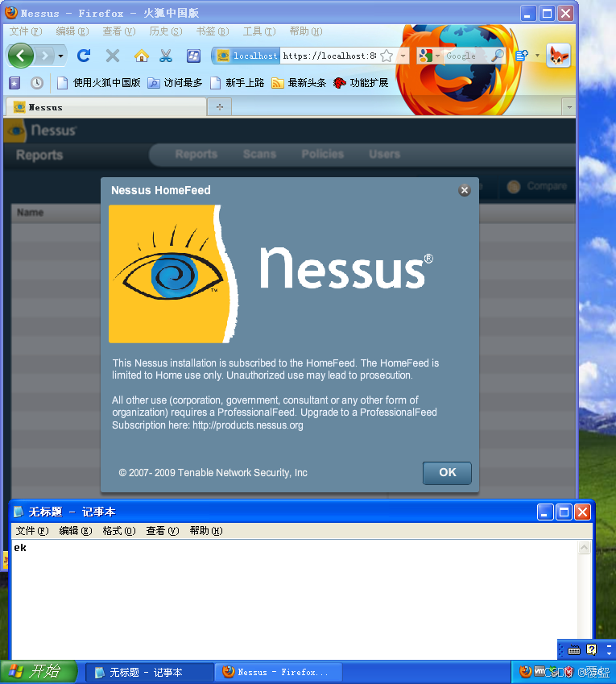616x684 pixels.
Task: Open the back/forward history dropdown arrow
Action: [x=60, y=56]
